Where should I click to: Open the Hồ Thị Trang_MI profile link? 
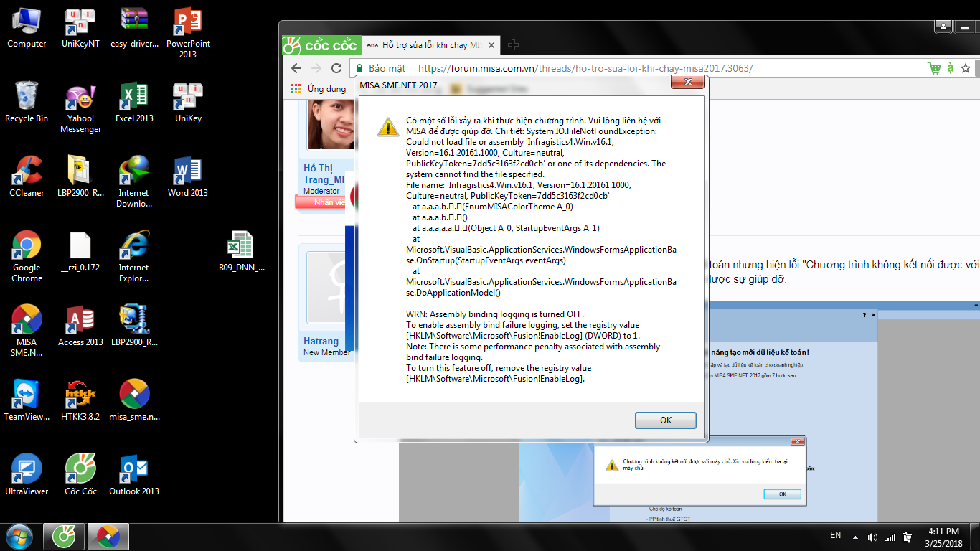click(x=323, y=174)
